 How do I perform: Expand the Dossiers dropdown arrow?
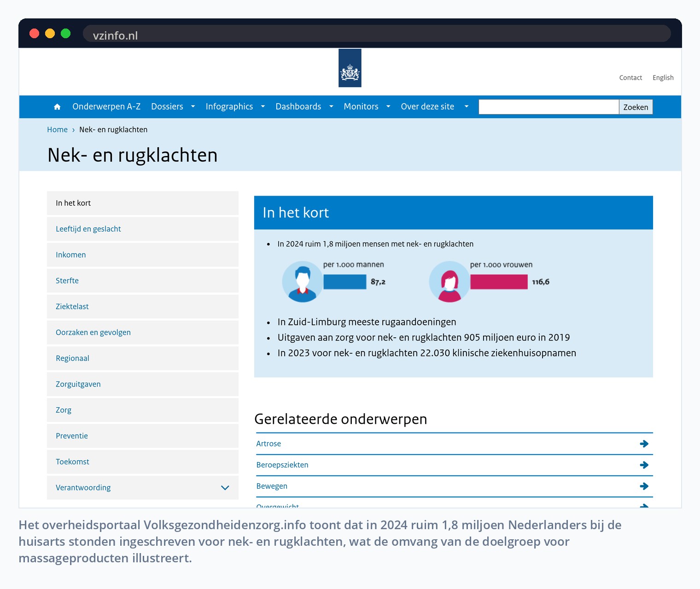tap(193, 107)
